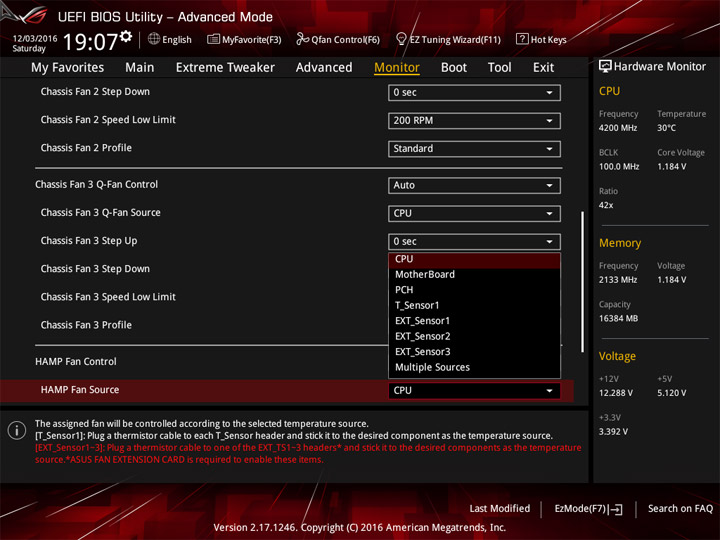Click the memory capacity 16384 MB value
The width and height of the screenshot is (720, 540).
point(618,319)
